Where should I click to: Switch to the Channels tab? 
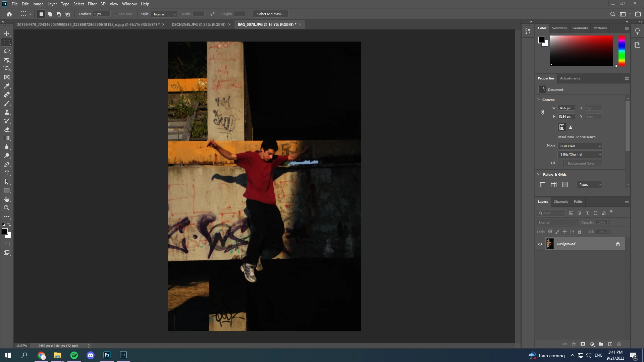(x=560, y=202)
